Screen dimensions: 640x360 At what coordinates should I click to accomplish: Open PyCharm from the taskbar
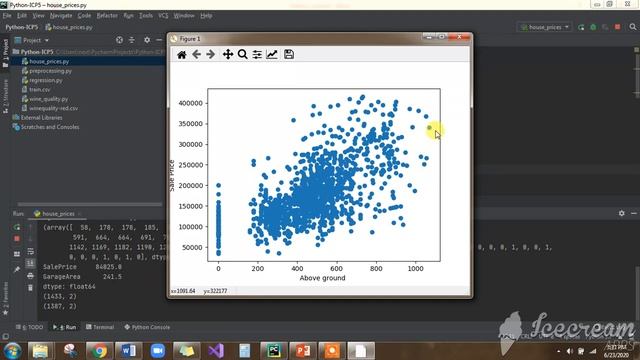pos(273,351)
